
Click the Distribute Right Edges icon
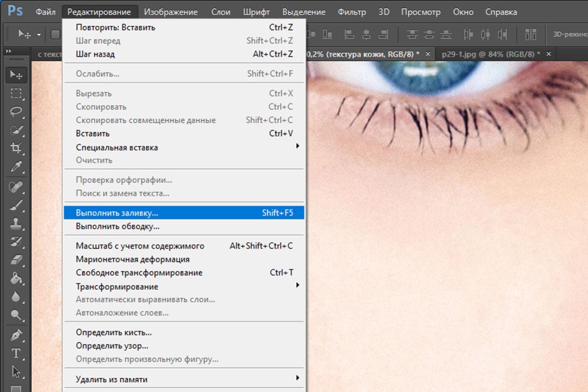(x=502, y=35)
